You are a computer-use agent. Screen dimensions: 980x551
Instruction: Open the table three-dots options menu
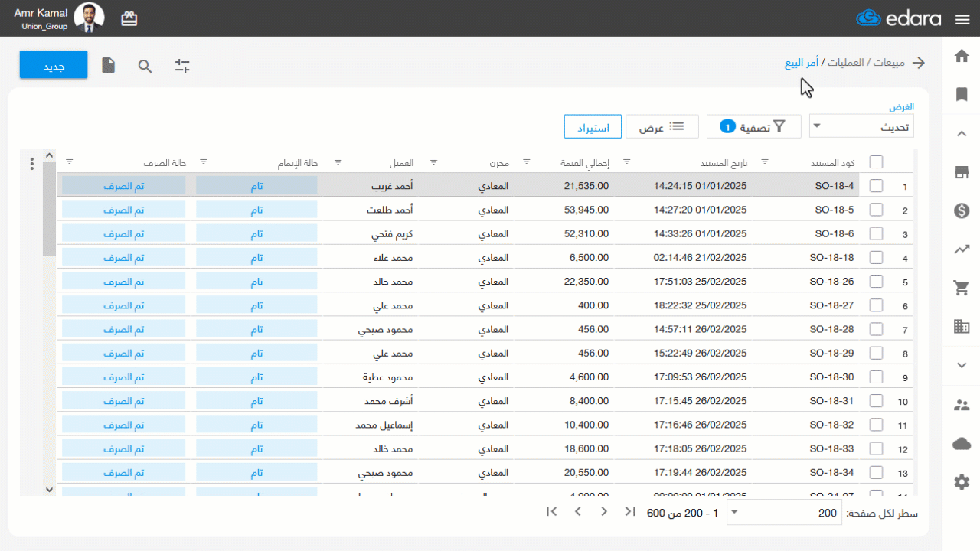point(31,164)
